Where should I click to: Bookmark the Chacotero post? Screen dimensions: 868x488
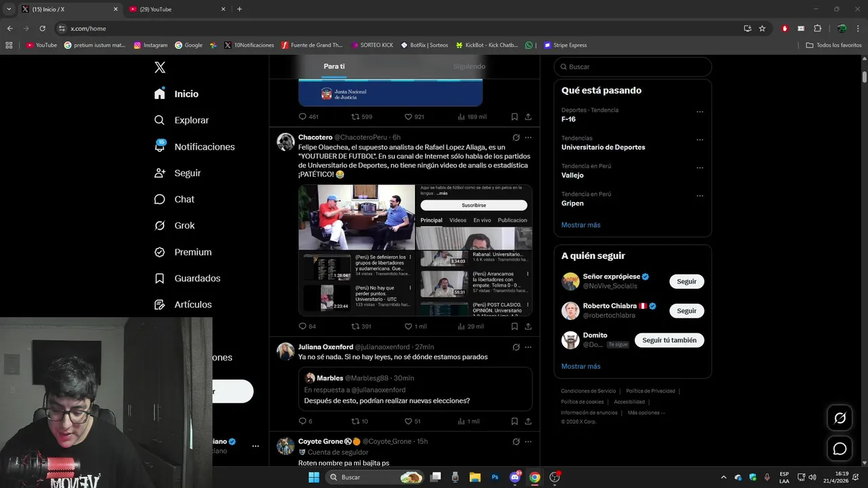515,326
